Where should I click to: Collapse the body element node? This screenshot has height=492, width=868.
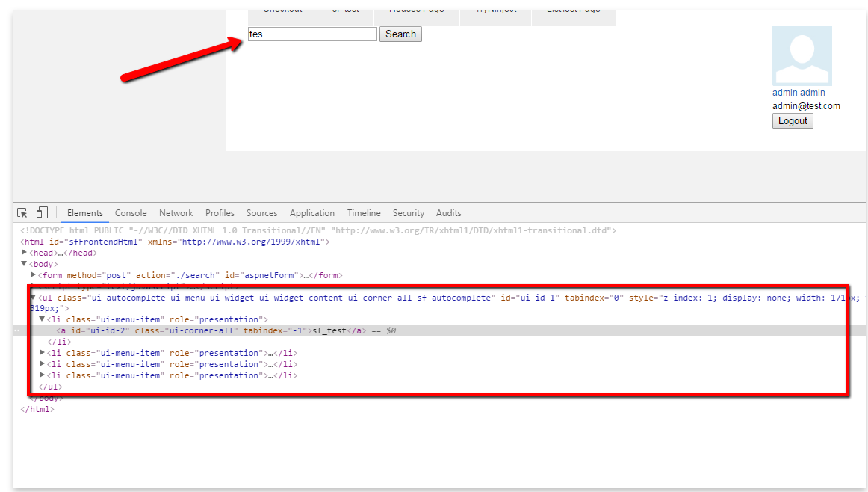[23, 263]
